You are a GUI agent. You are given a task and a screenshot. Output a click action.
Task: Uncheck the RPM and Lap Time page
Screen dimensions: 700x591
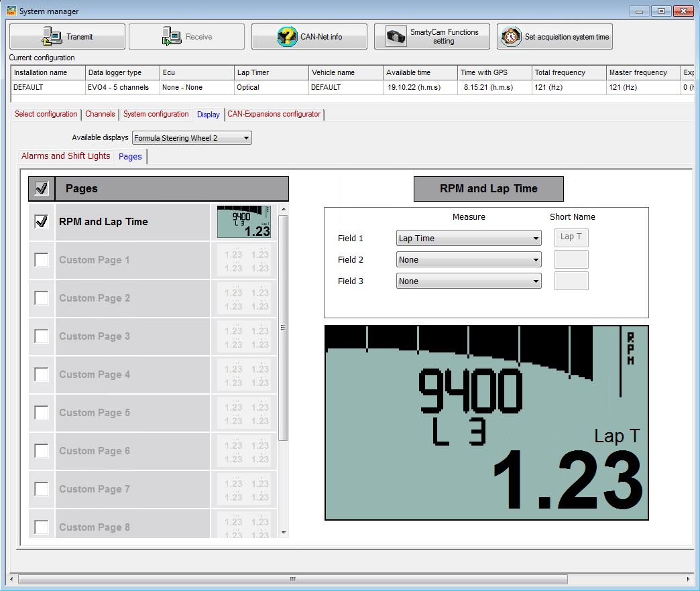pos(42,221)
